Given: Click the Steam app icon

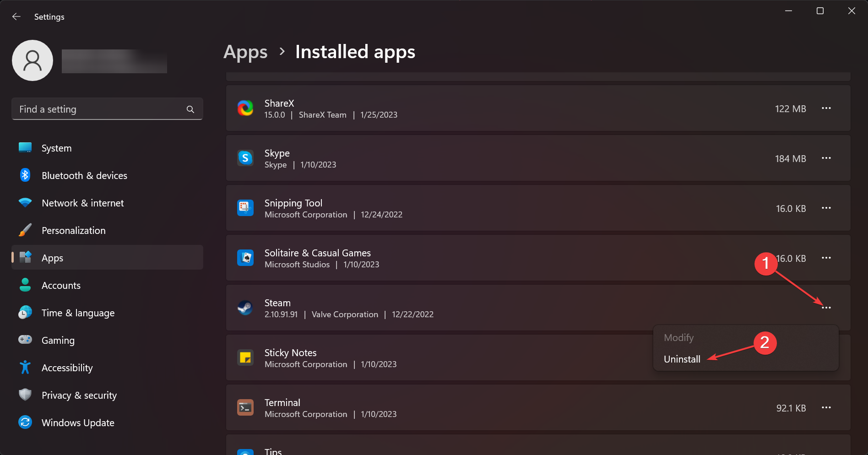Looking at the screenshot, I should click(245, 308).
